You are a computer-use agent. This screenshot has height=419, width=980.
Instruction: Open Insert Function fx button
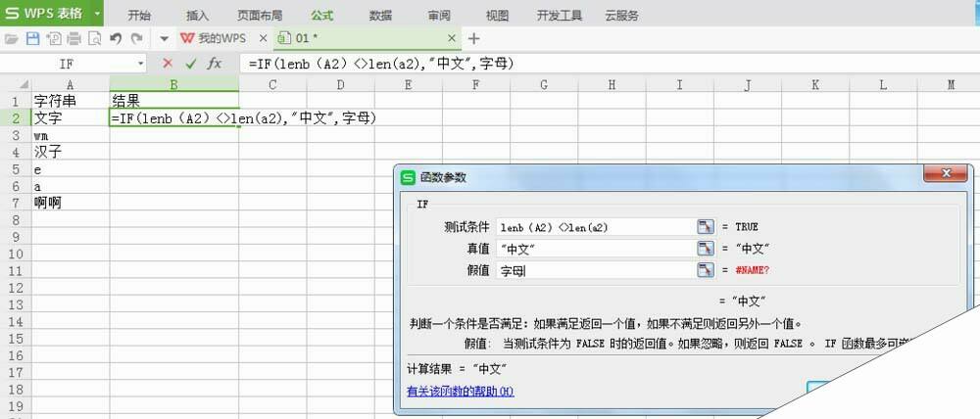214,64
